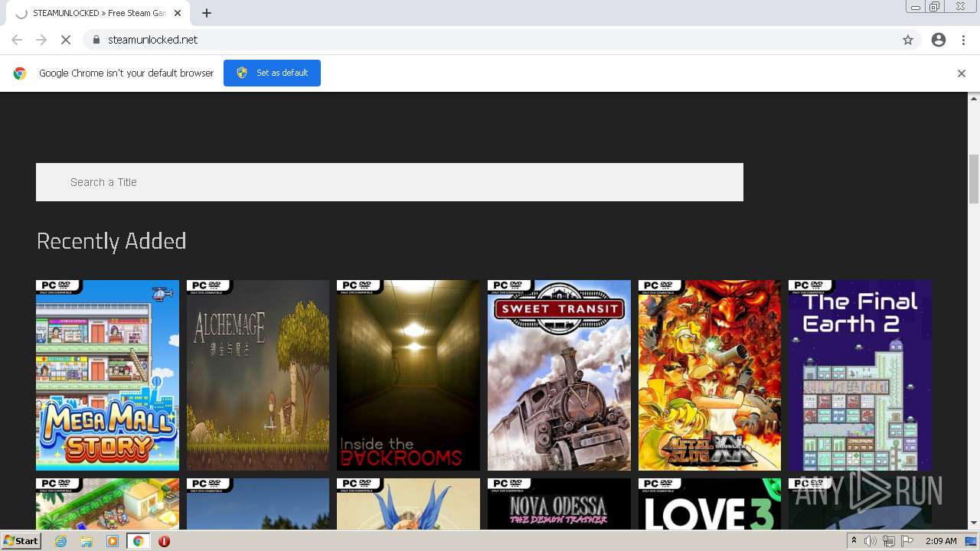Close the STEAMUNLOCKED tab

click(x=178, y=13)
